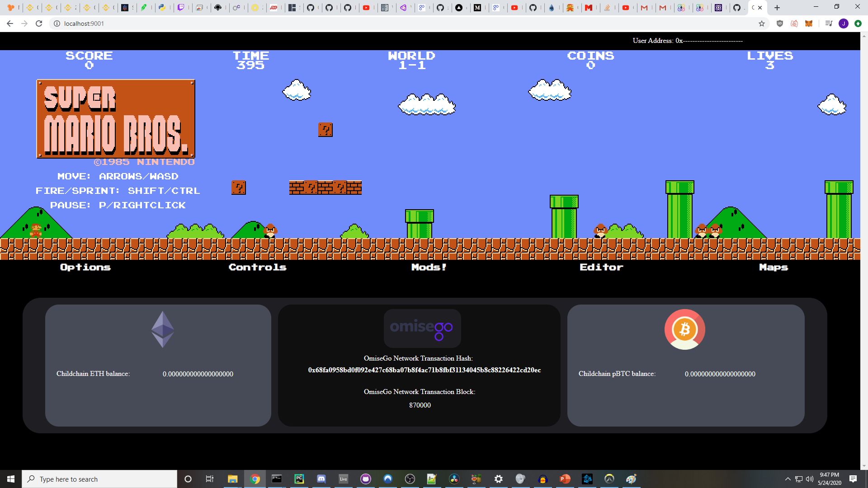Open DaVinci Resolve from the taskbar
Screen dimensions: 868x488
(454, 479)
